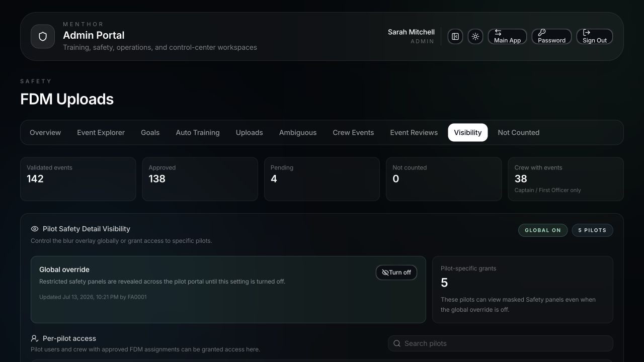This screenshot has height=362, width=644.
Task: Click the magnifier icon in Search pilots
Action: tap(397, 343)
